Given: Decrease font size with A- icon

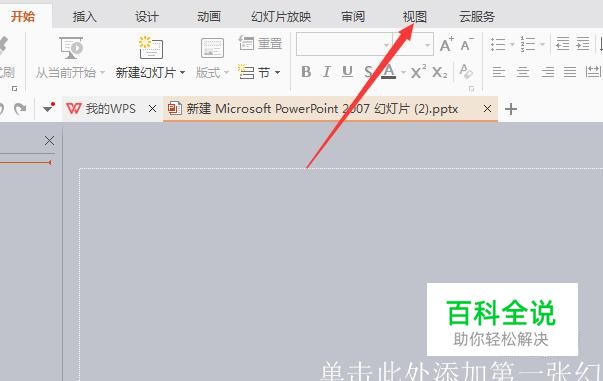Looking at the screenshot, I should [x=467, y=44].
